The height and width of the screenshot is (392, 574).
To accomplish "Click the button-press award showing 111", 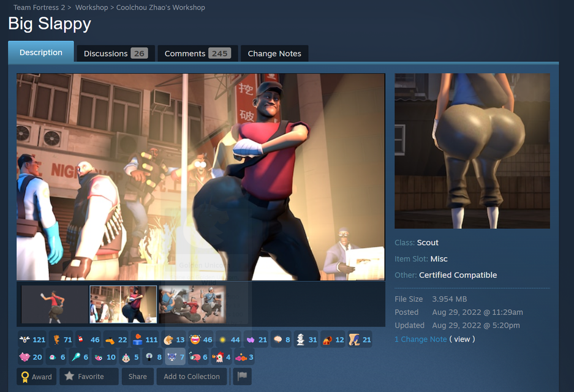I will (145, 340).
